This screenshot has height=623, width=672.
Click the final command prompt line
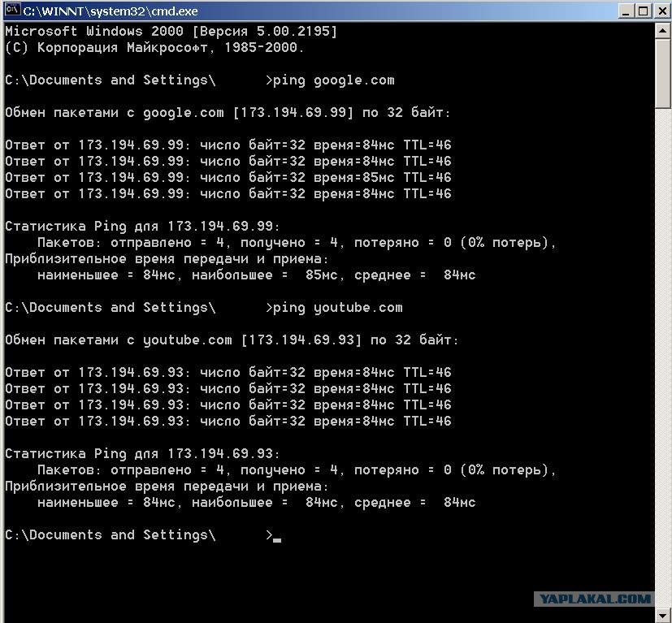pos(143,535)
